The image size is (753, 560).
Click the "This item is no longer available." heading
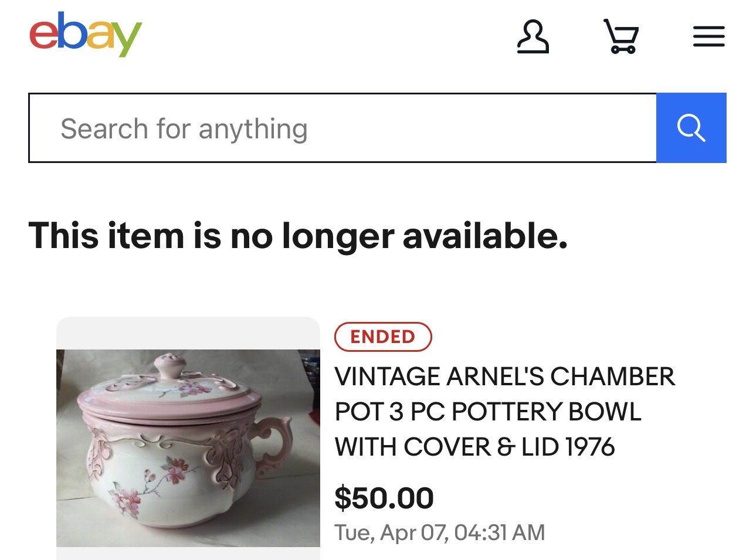(x=298, y=236)
